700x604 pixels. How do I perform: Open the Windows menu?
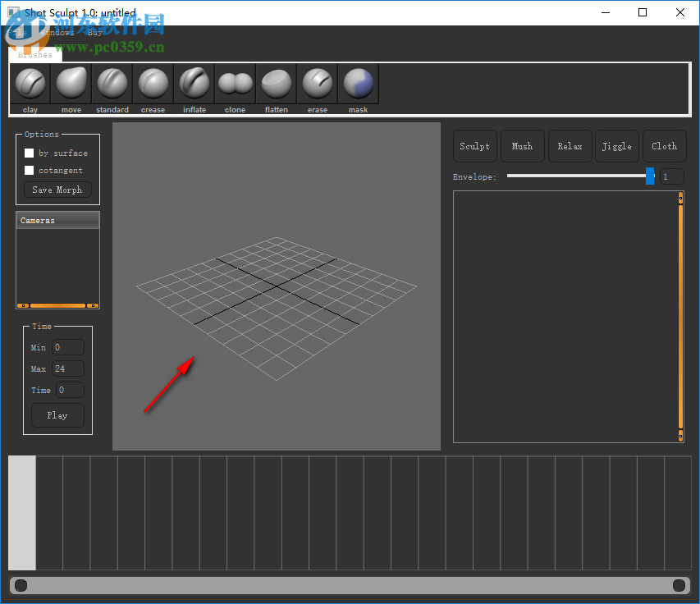[57, 33]
